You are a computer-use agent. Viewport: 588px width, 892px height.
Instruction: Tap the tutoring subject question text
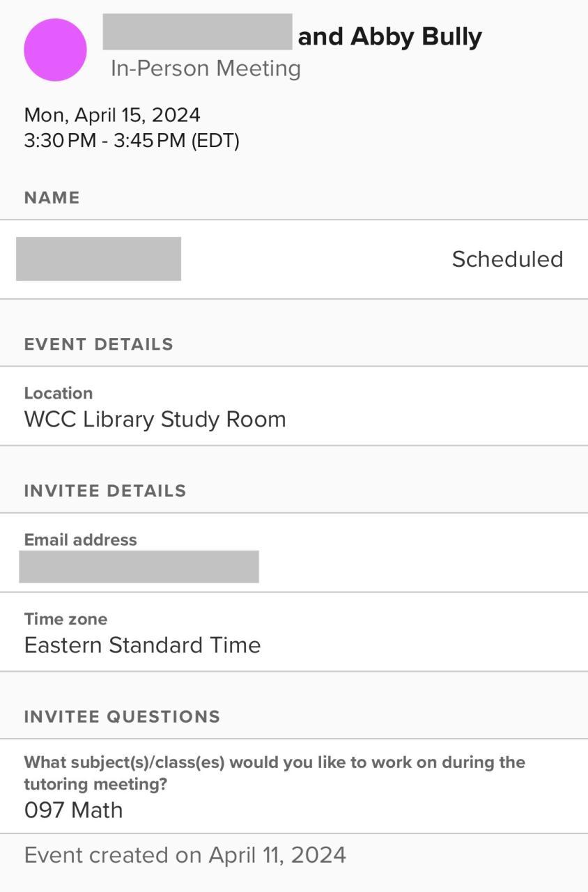coord(274,773)
